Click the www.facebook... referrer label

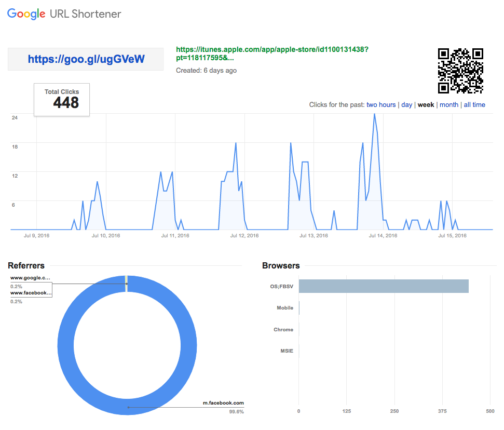[31, 293]
